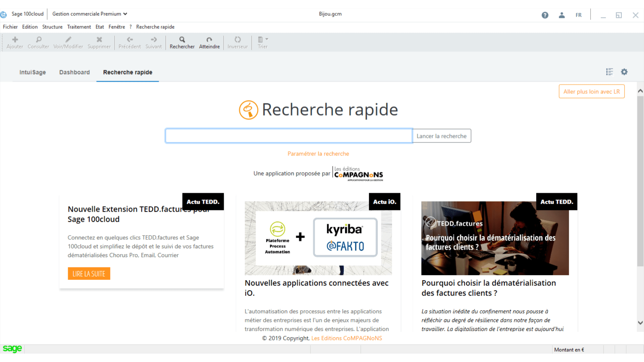Open the ? help menu

pyautogui.click(x=131, y=27)
